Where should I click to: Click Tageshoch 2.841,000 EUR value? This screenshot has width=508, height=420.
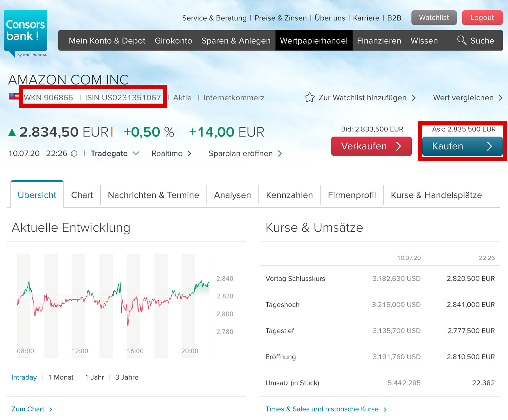(x=471, y=305)
